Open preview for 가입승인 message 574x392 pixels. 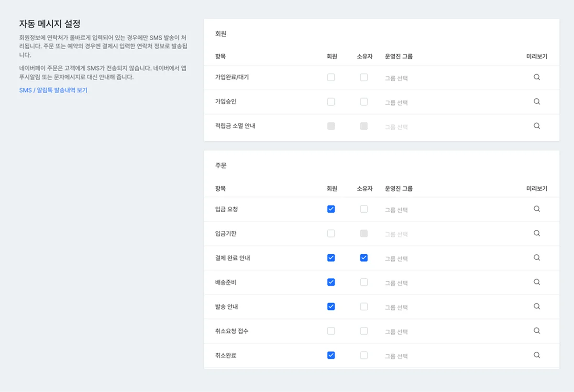pyautogui.click(x=536, y=101)
